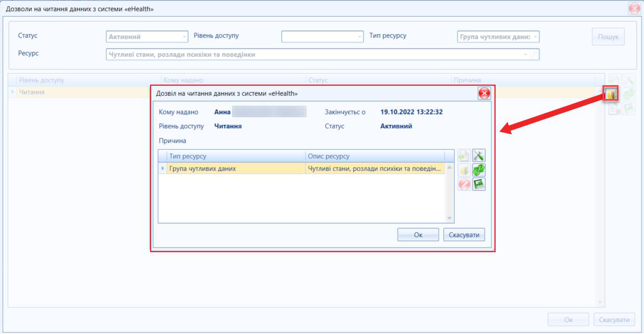
Task: Sort by 'Кому надано' column header in the background grid
Action: tap(233, 80)
